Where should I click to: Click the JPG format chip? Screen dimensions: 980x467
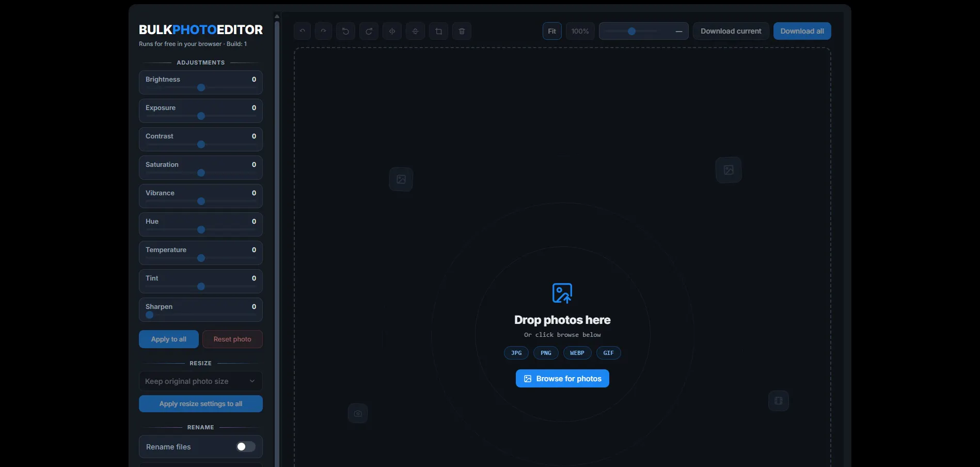point(516,353)
